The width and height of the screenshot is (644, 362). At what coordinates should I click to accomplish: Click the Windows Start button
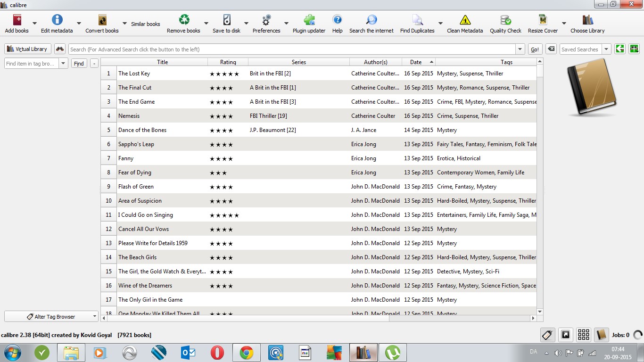click(x=13, y=353)
